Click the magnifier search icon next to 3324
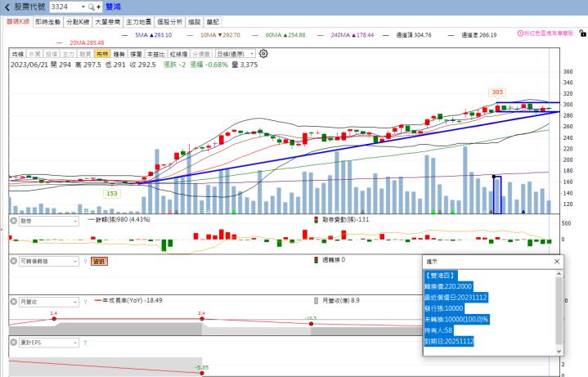This screenshot has height=377, width=588. 90,7
